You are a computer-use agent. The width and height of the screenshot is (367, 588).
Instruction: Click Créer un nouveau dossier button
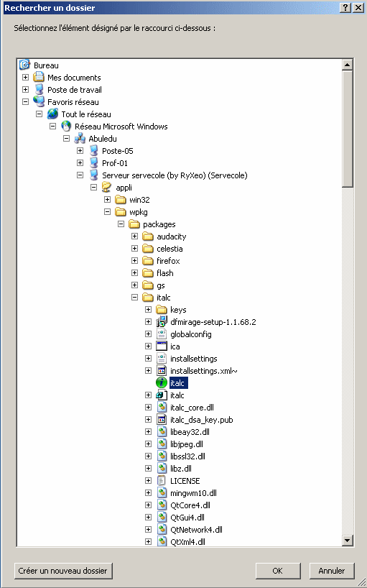coord(63,571)
